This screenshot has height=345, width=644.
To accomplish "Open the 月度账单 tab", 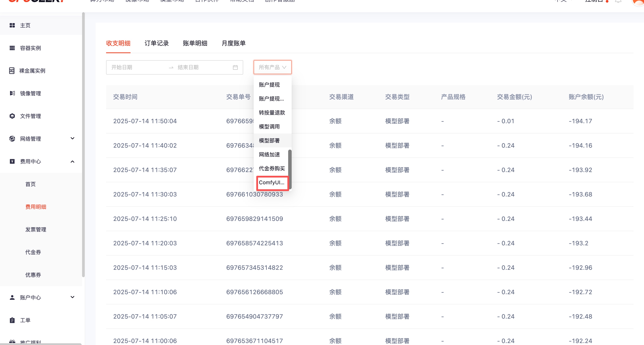I will point(234,43).
